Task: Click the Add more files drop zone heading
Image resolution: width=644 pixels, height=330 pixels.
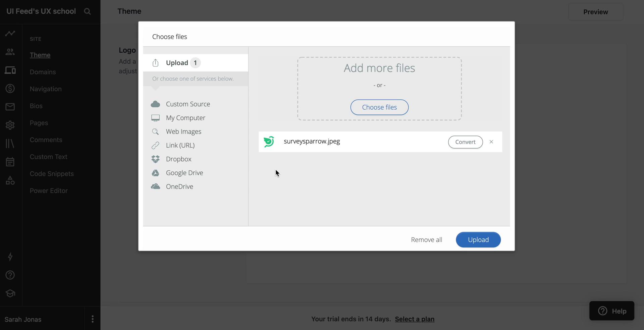Action: point(379,68)
